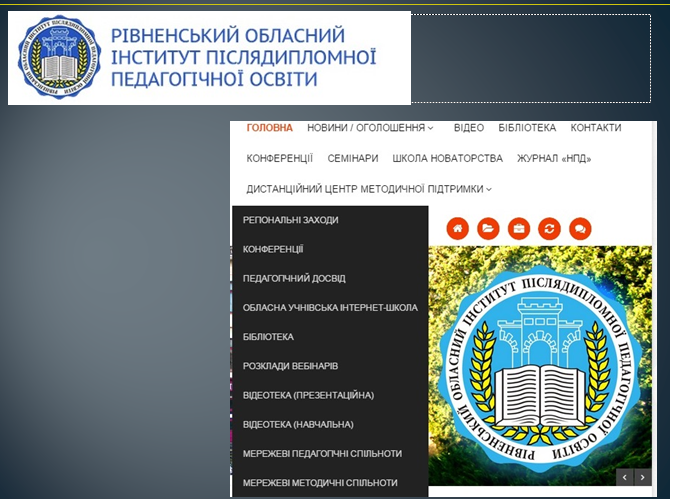This screenshot has height=503, width=673.
Task: Open the ВІДЕО menu item
Action: tap(469, 128)
